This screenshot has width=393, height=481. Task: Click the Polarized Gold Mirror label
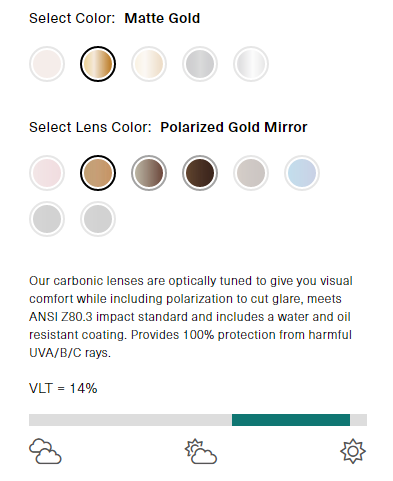tap(234, 127)
